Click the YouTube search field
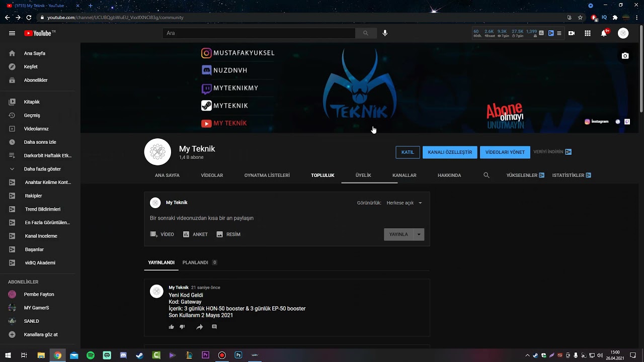Image resolution: width=644 pixels, height=362 pixels. pyautogui.click(x=259, y=33)
